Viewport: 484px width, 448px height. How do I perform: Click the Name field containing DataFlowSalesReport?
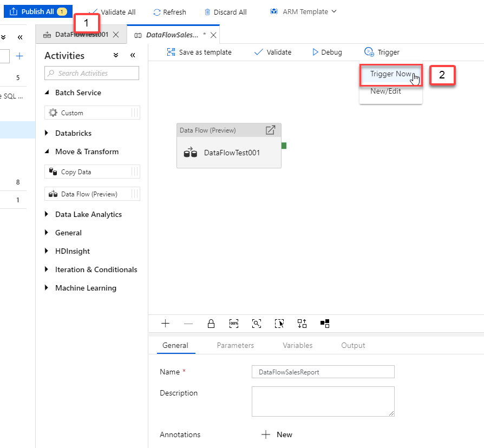point(323,372)
